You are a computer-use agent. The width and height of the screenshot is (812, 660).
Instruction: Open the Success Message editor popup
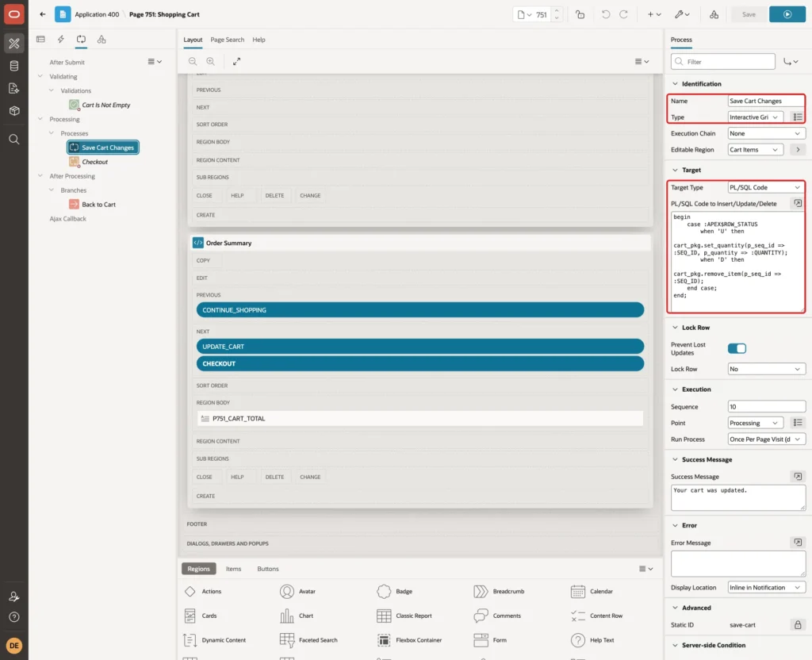tap(798, 476)
